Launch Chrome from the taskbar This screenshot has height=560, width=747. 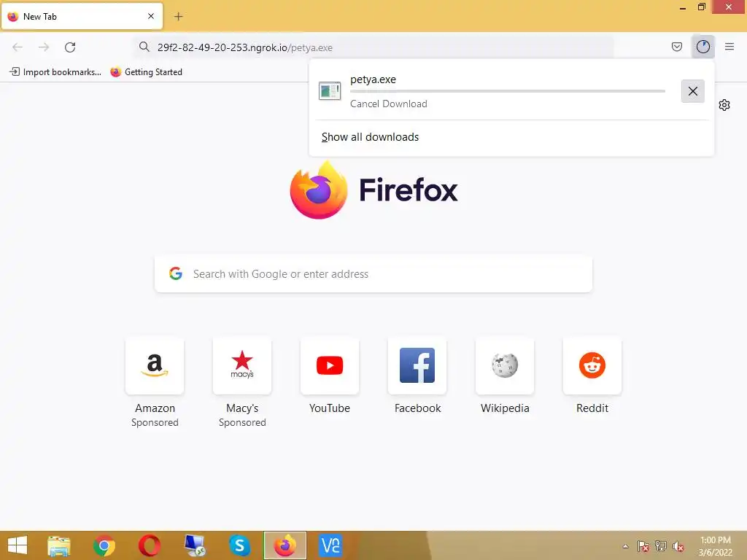104,545
